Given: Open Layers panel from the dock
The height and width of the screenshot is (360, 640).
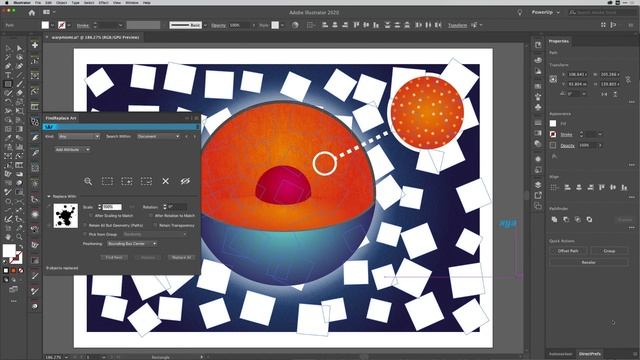Looking at the screenshot, I should click(538, 185).
